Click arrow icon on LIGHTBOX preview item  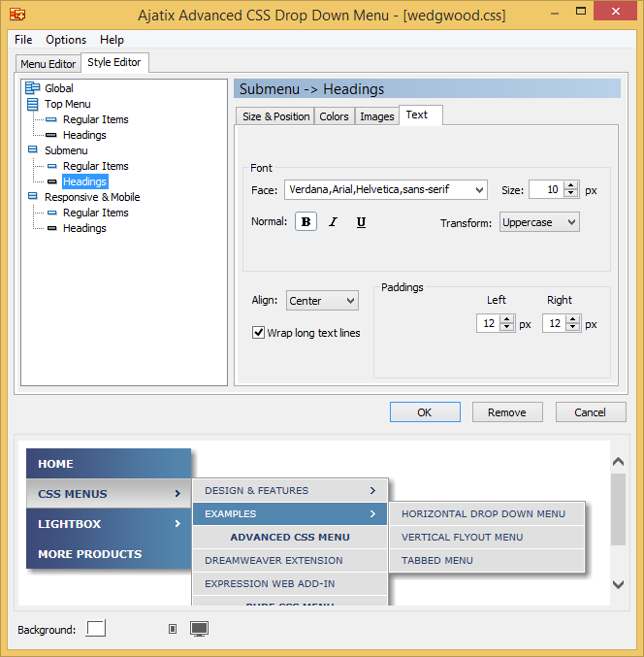pyautogui.click(x=177, y=524)
